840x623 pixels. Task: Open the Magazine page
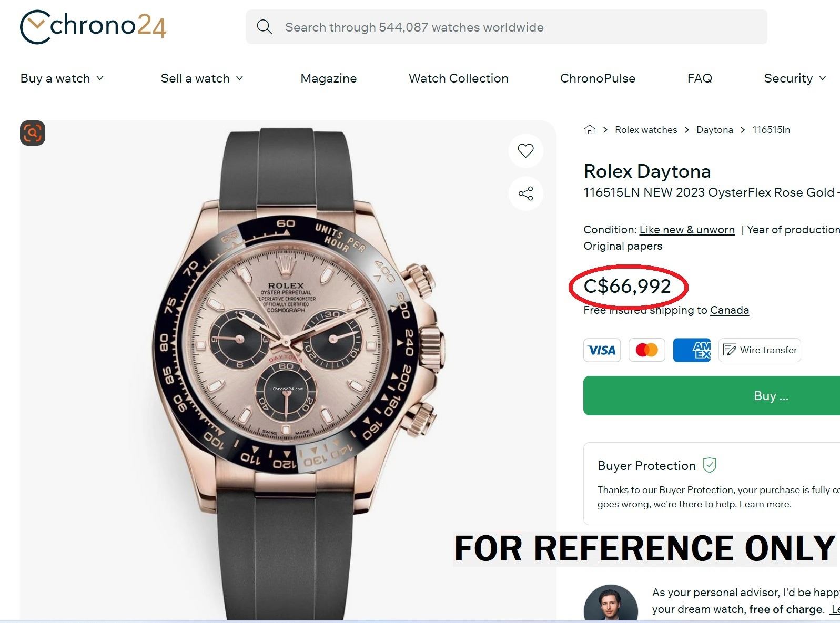[328, 78]
